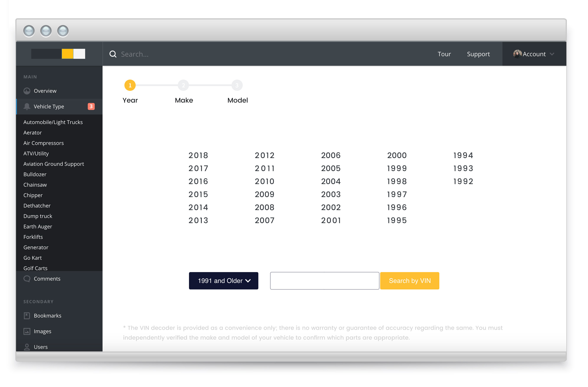Click the Comments icon in sidebar
The image size is (588, 387).
27,279
